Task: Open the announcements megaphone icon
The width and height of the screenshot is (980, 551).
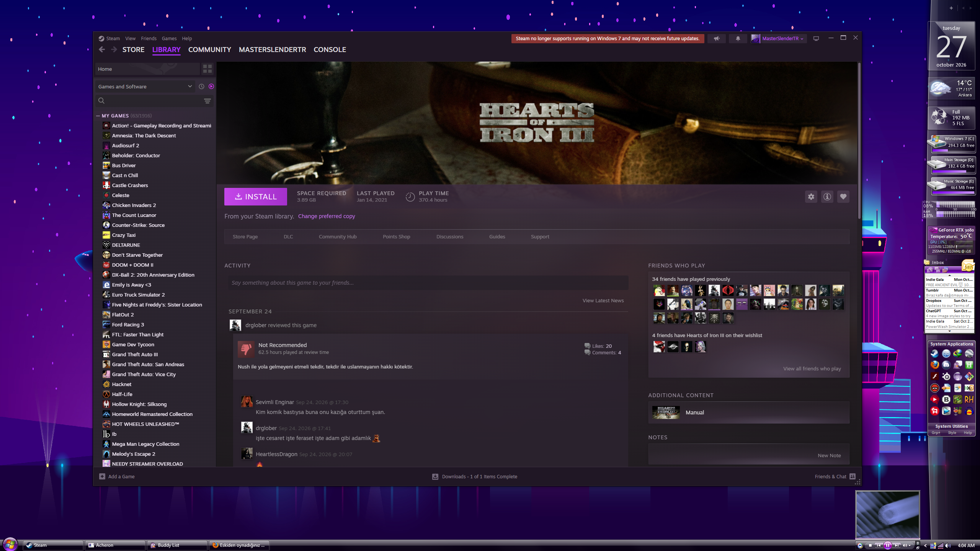Action: pyautogui.click(x=716, y=39)
